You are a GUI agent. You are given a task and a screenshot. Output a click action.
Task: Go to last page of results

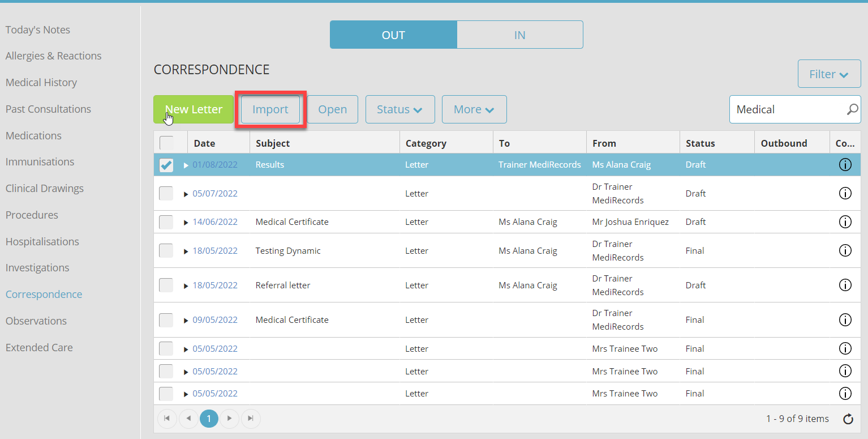251,419
